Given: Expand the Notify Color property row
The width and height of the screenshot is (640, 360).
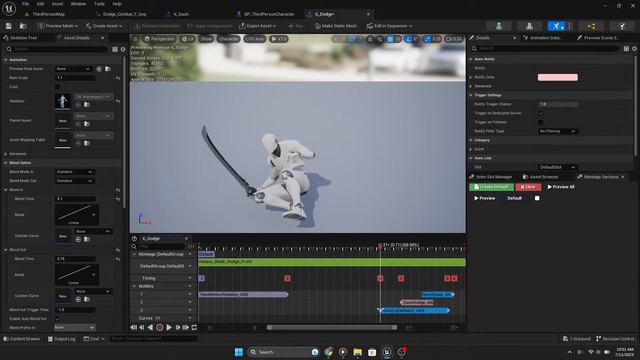Looking at the screenshot, I should [471, 77].
